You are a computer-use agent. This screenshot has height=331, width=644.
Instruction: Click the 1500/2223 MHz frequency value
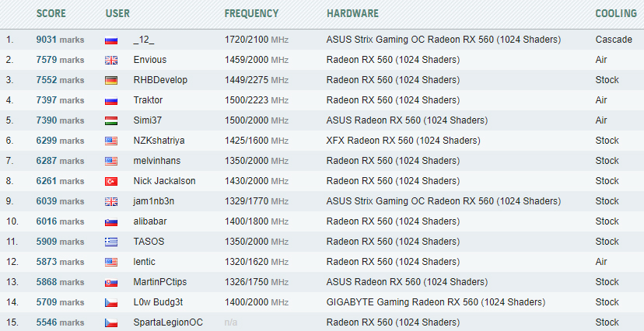pyautogui.click(x=257, y=100)
